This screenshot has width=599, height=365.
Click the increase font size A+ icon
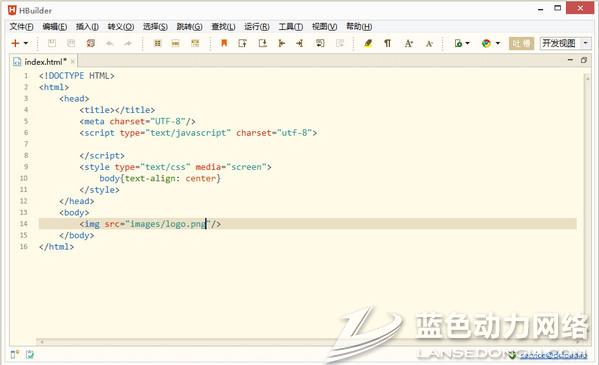(409, 43)
